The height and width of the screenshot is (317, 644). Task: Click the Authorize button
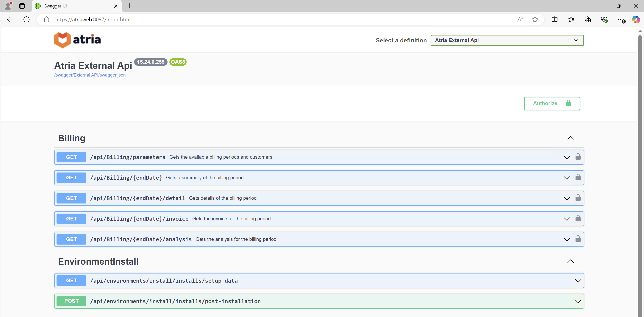(x=552, y=103)
